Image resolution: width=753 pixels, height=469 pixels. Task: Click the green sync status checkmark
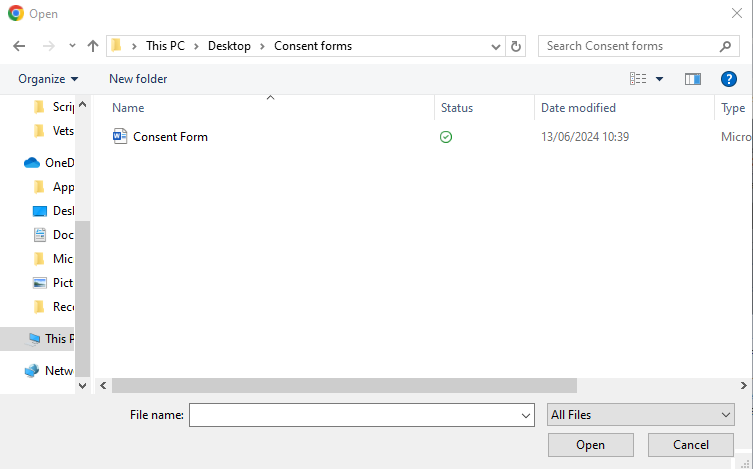(x=446, y=137)
